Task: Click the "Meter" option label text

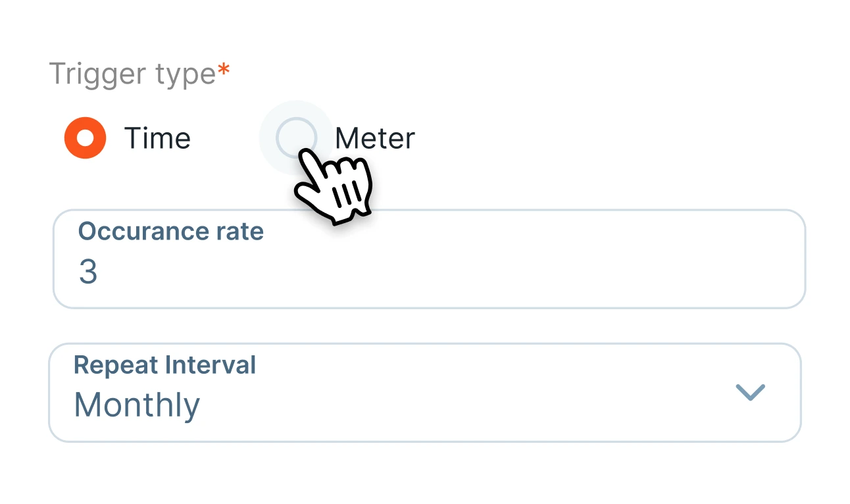Action: pos(375,138)
